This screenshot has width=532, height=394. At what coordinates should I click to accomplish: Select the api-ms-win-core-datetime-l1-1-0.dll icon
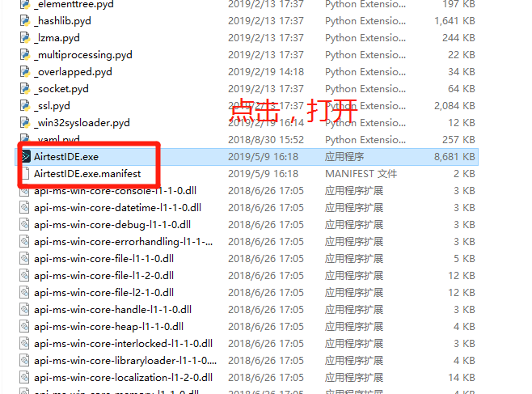pyautogui.click(x=24, y=208)
